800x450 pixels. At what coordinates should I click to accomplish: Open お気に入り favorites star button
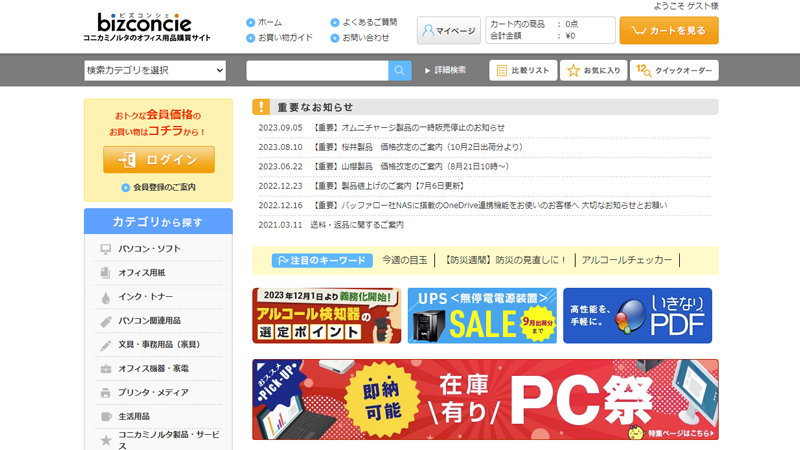point(593,70)
